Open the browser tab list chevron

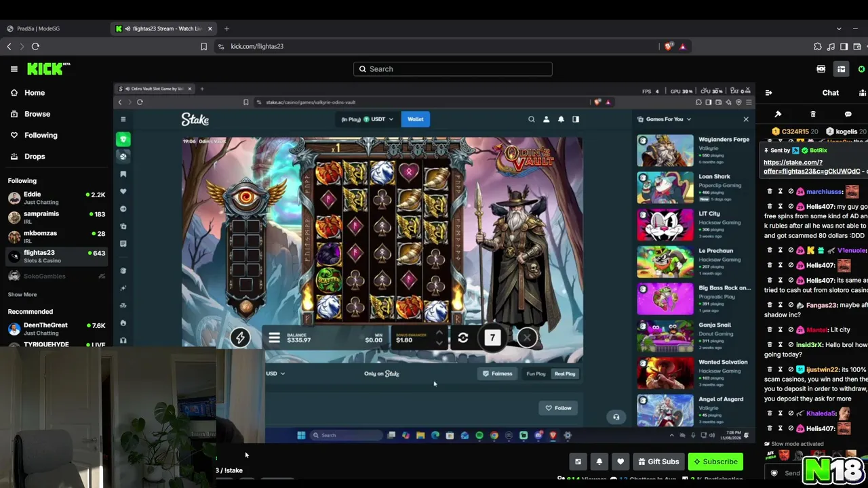tap(839, 28)
